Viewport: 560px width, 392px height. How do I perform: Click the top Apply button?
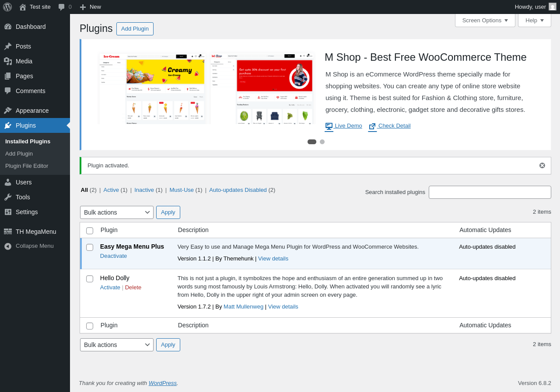click(168, 212)
